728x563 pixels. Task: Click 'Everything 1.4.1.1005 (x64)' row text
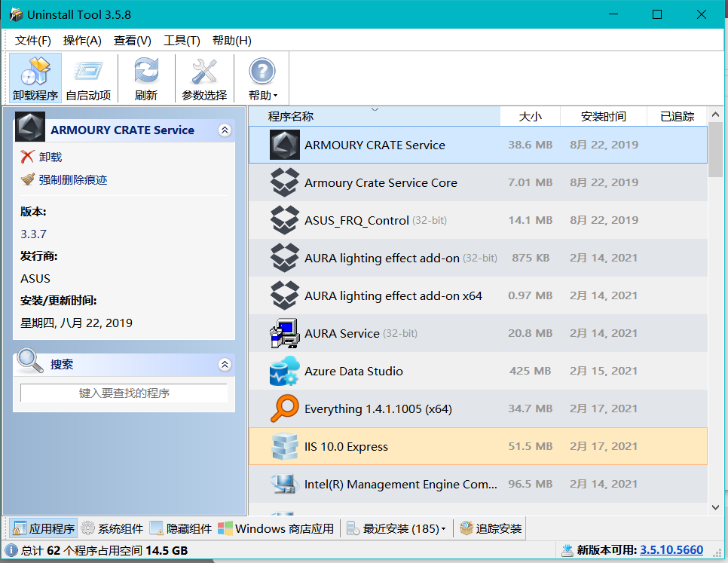tap(378, 409)
